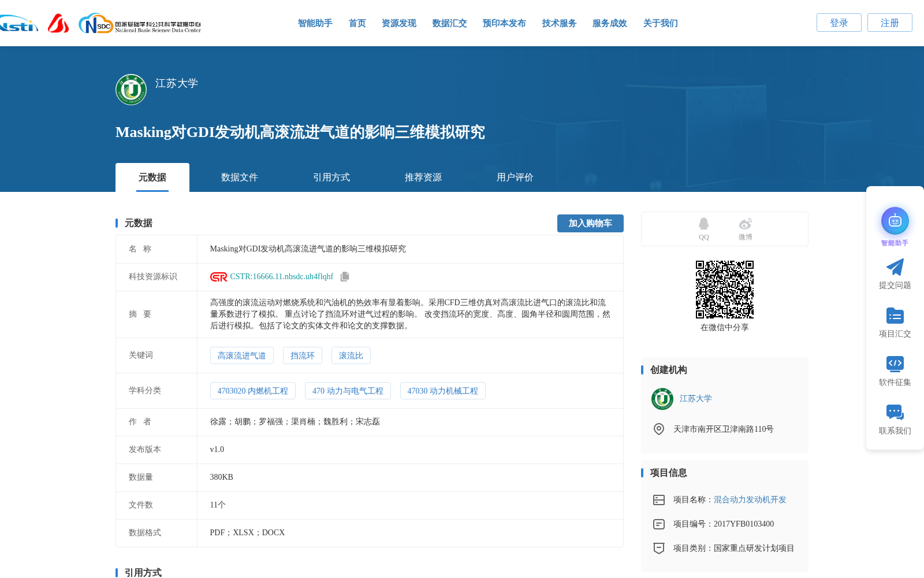Click the 国家重点研发计划项目 category text
The width and height of the screenshot is (924, 578).
754,549
